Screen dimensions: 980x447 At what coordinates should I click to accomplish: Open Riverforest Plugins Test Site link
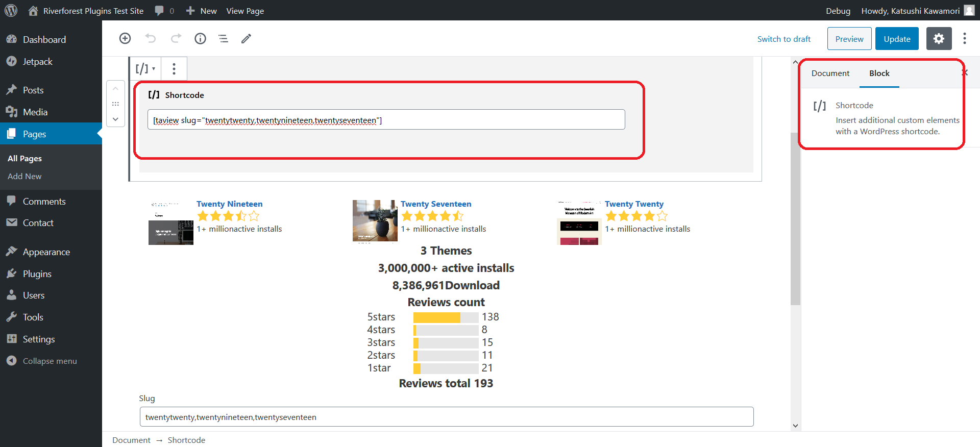[x=93, y=11]
